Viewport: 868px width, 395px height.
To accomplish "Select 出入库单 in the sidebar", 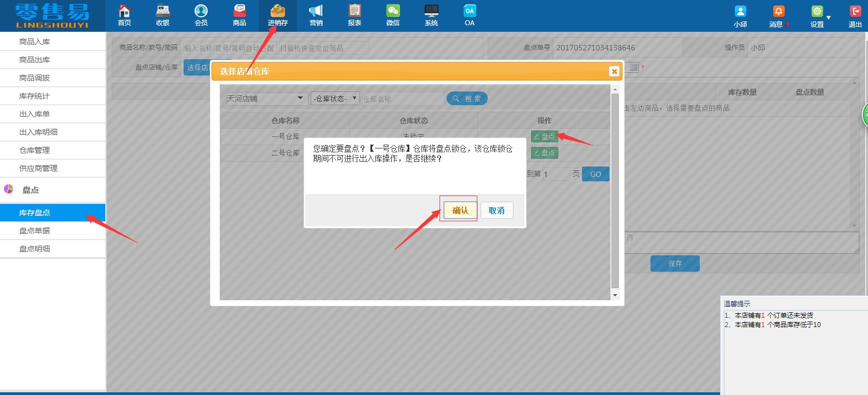I will 53,114.
